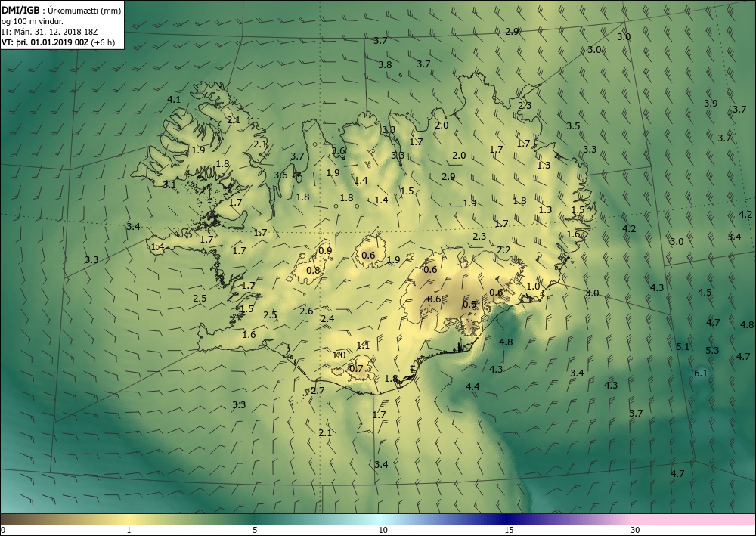Click the 3.5 value on the map

click(573, 125)
